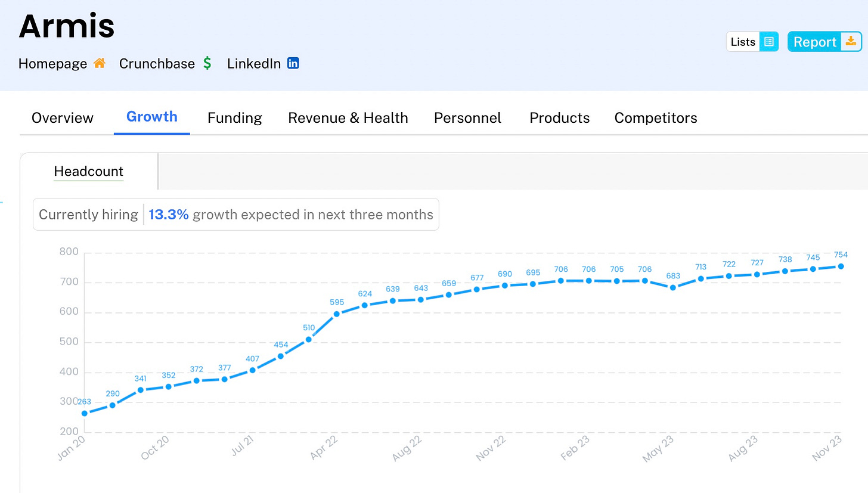Open the LinkedIn logo icon
This screenshot has width=868, height=493.
coord(293,63)
